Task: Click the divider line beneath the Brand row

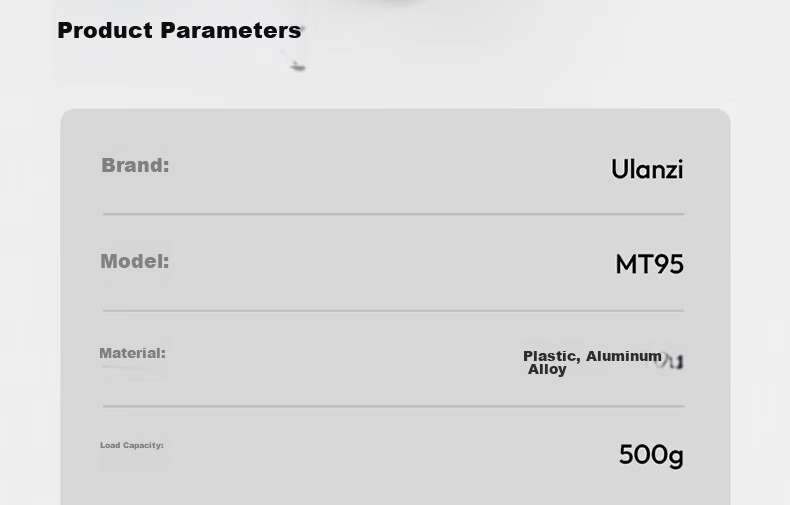Action: pos(393,214)
